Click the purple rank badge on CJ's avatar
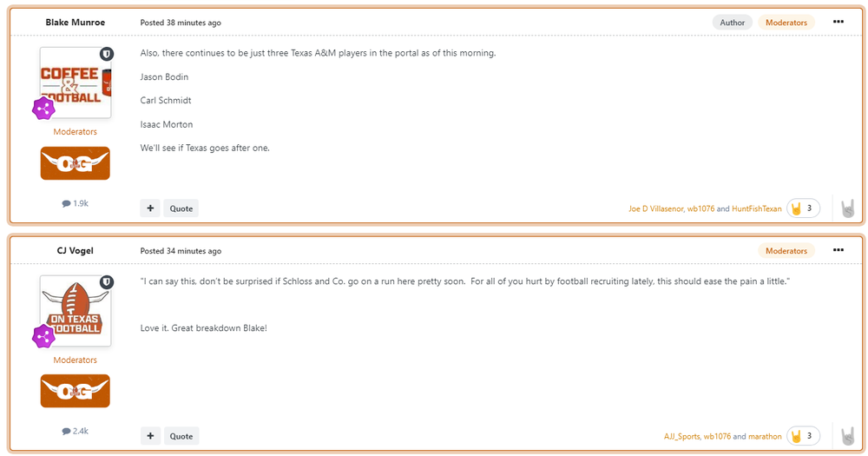 click(x=43, y=336)
